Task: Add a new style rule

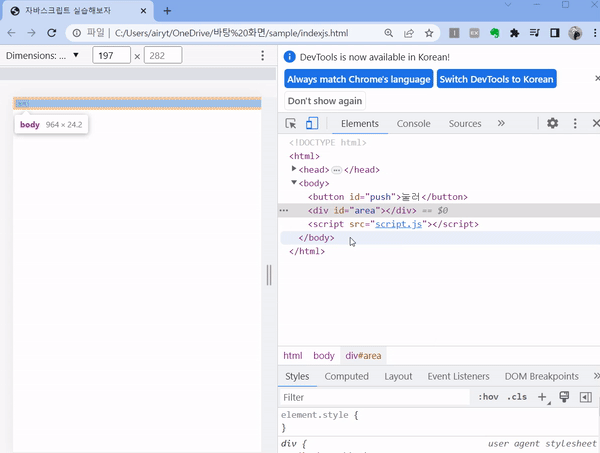Action: (x=542, y=397)
